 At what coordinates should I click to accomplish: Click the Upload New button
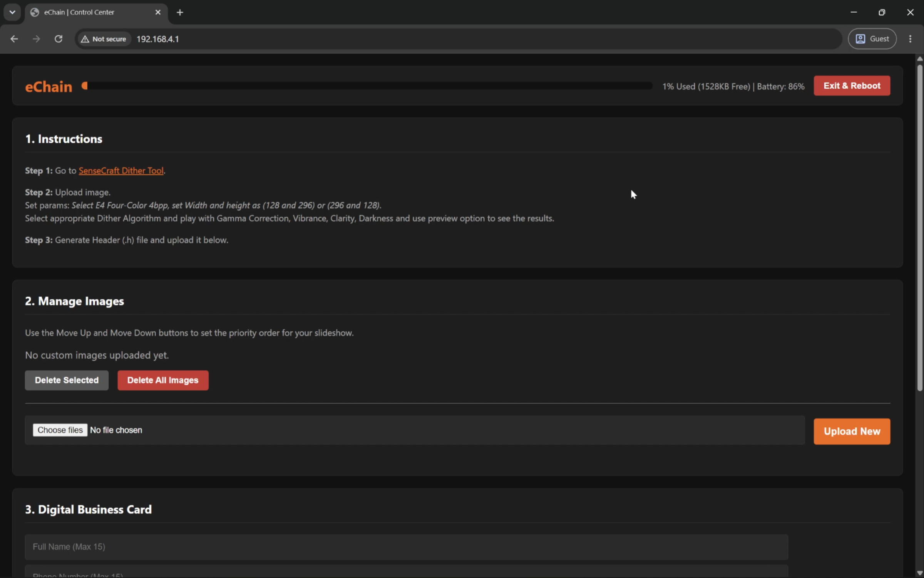click(852, 431)
